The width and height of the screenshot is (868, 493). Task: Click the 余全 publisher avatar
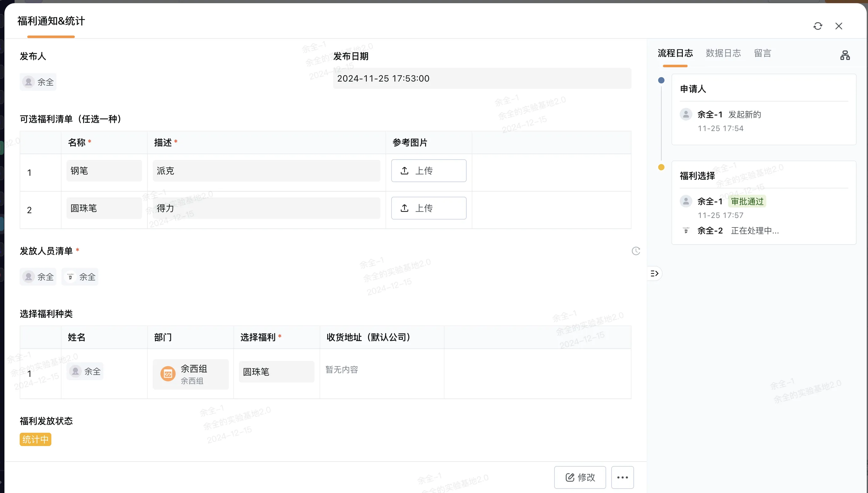29,82
